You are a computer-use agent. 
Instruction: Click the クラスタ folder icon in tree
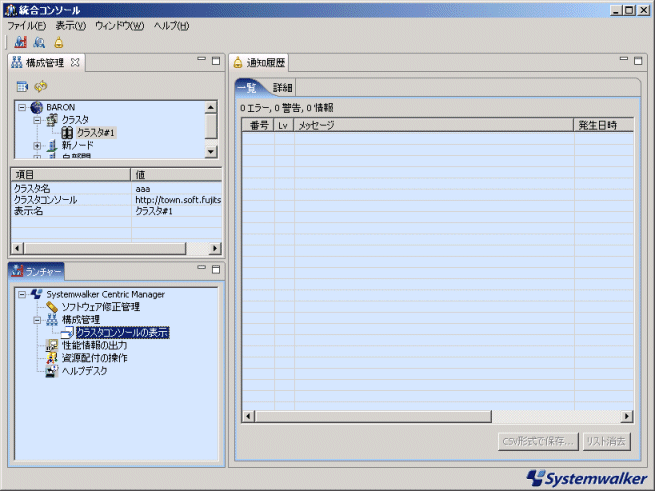point(52,120)
